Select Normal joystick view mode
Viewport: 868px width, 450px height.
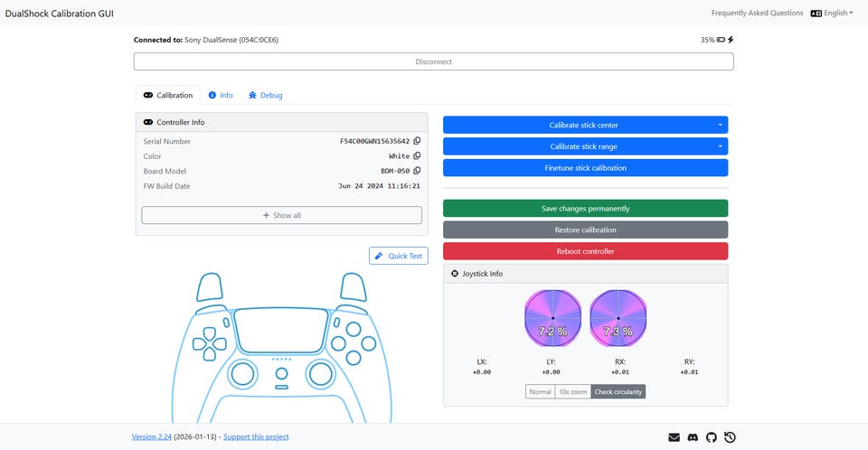point(540,392)
